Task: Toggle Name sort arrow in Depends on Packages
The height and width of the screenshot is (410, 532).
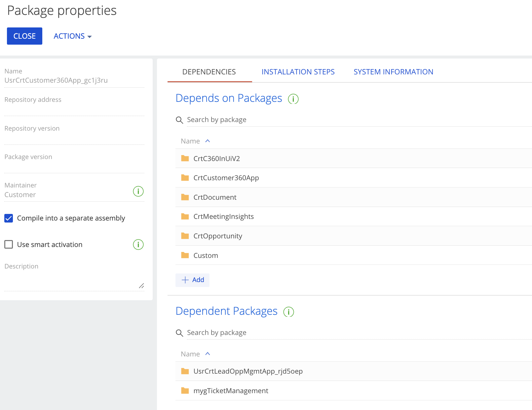Action: pos(208,141)
